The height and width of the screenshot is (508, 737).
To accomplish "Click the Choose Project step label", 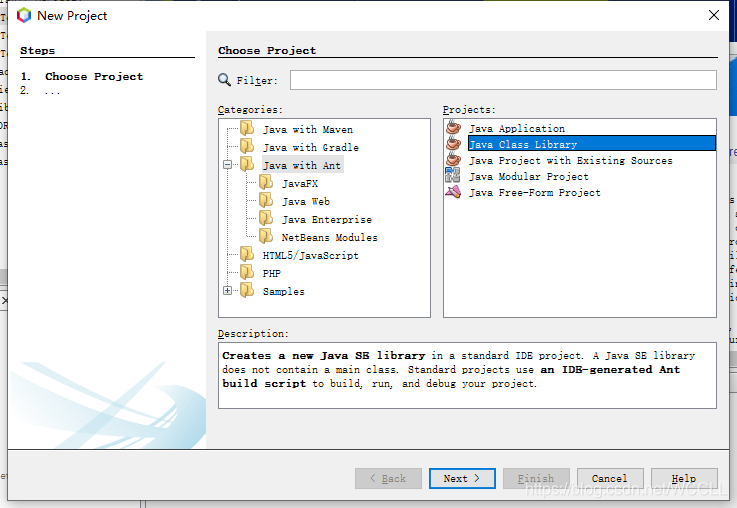I will point(94,76).
